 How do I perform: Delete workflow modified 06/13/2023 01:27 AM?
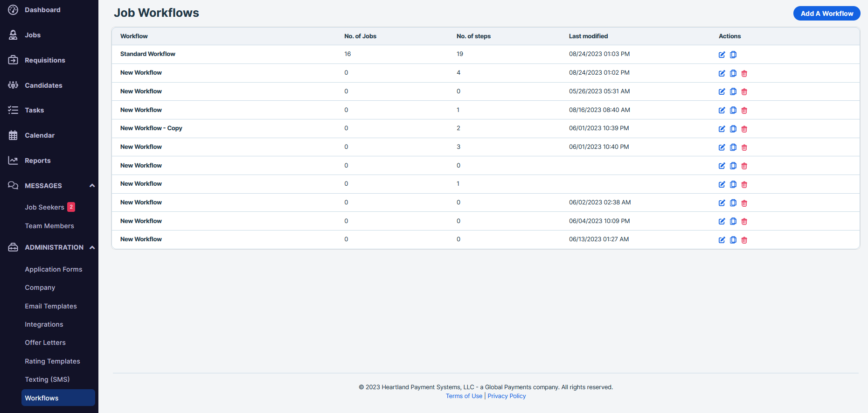[744, 240]
